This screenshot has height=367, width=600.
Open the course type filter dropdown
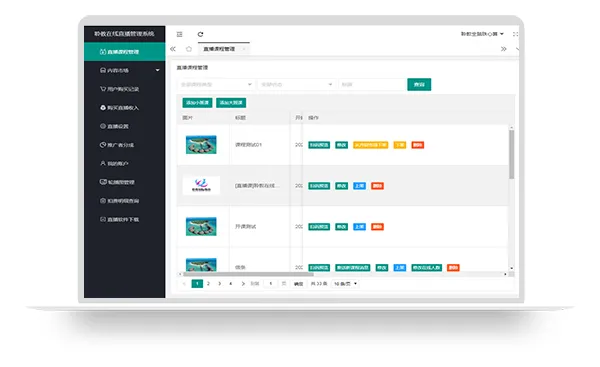[x=216, y=85]
